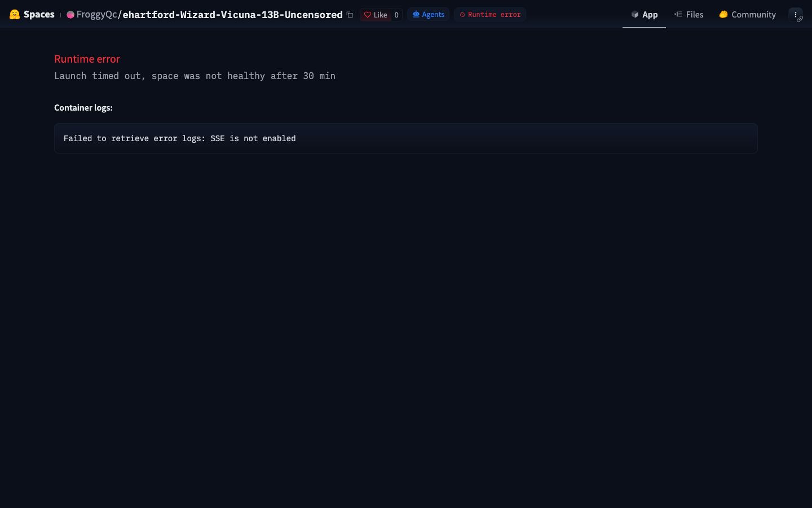Select the red Runtime error heading
The width and height of the screenshot is (812, 508).
(87, 59)
